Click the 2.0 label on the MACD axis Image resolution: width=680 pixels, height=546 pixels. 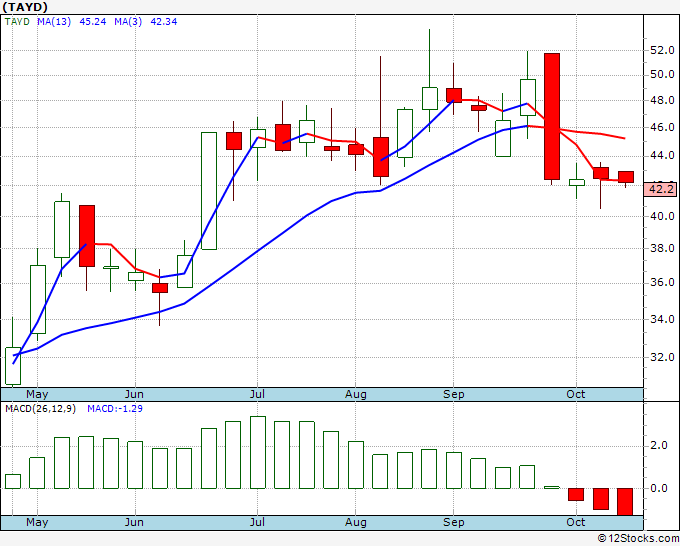[659, 445]
